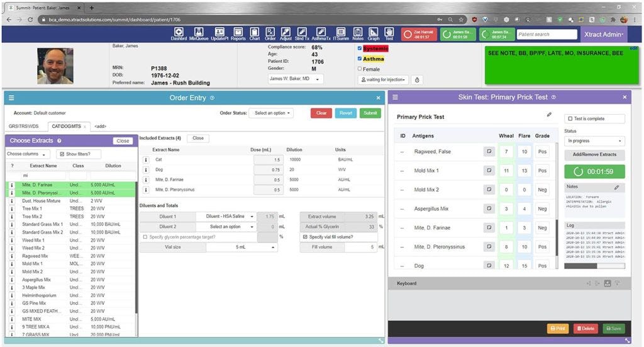The height and width of the screenshot is (347, 644).
Task: Open UpdatePt patient card icon
Action: pyautogui.click(x=219, y=34)
